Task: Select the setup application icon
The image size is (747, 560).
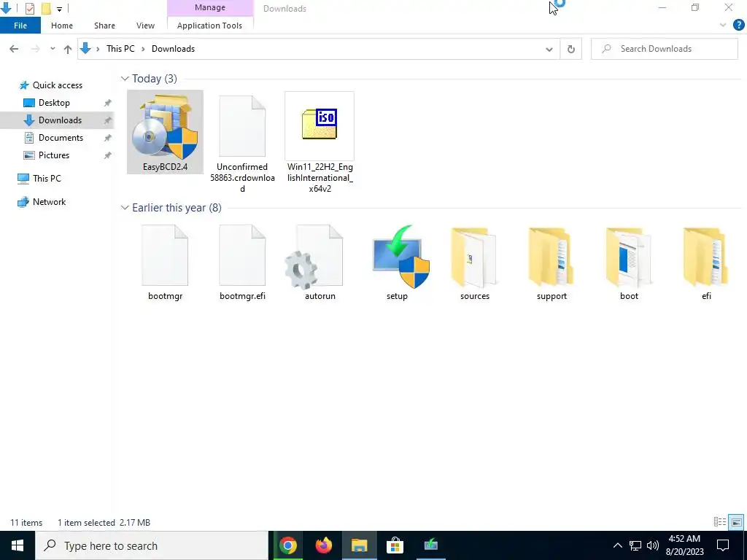Action: coord(400,257)
